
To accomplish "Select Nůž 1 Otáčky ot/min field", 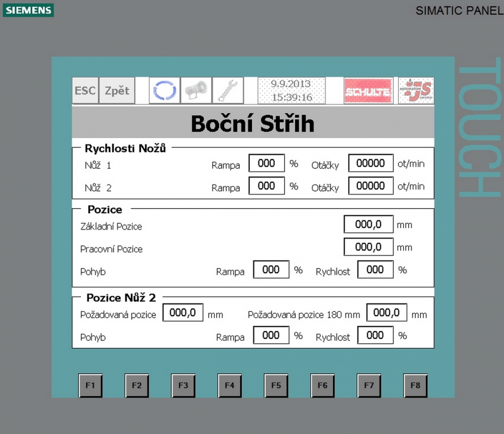I will 370,163.
